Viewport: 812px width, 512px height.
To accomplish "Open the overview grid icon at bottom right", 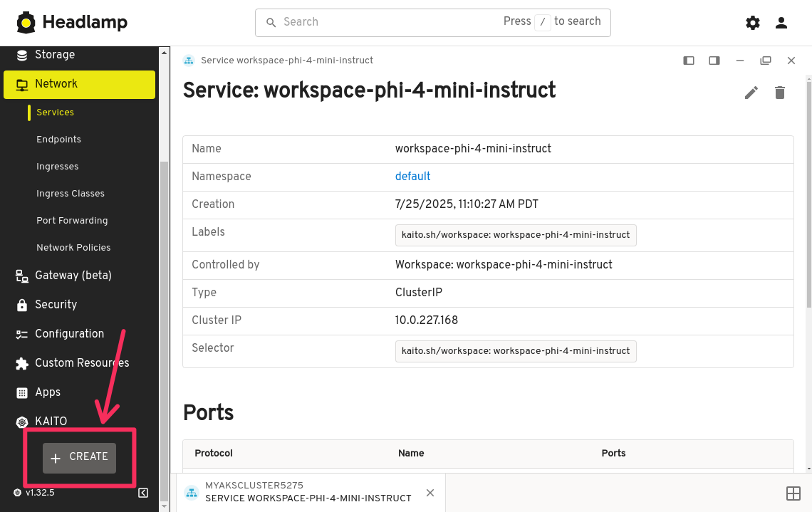I will point(793,493).
